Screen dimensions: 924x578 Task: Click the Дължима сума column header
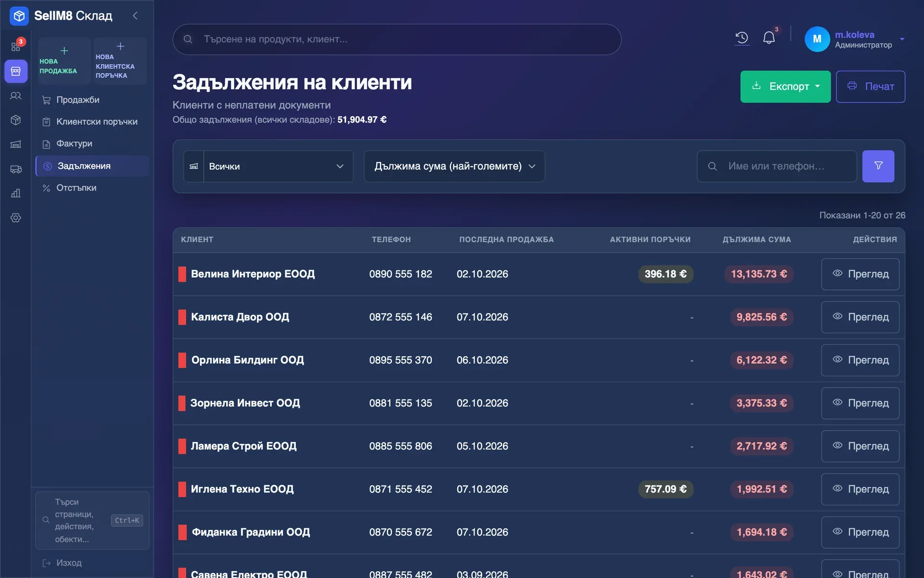757,239
